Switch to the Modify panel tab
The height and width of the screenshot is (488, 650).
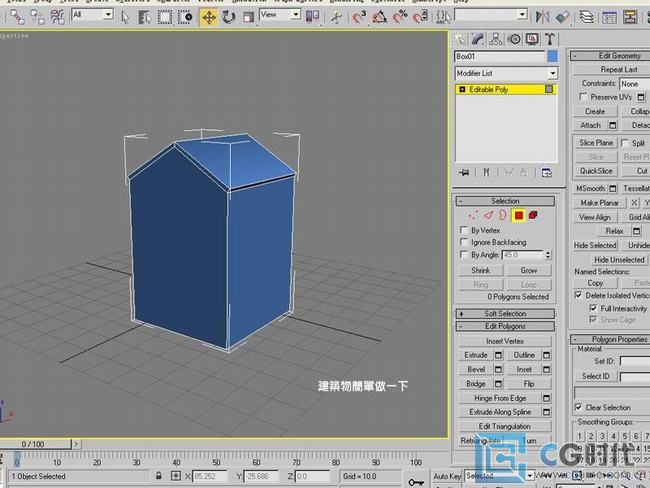(478, 39)
